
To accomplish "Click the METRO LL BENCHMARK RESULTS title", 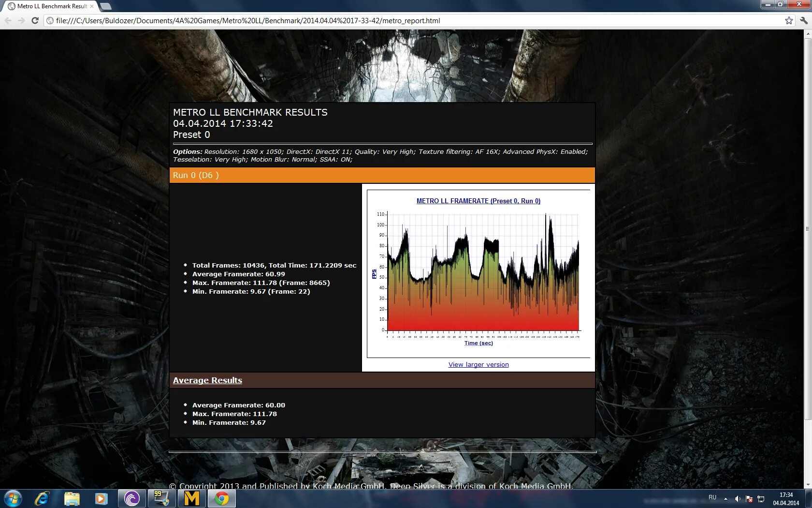I will 250,112.
